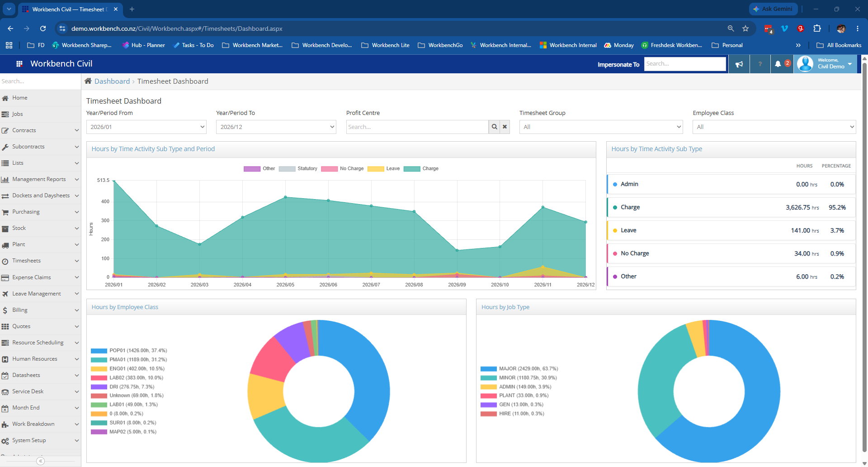Collapse the sidebar with the arrow circle
Image resolution: width=868 pixels, height=467 pixels.
tap(41, 461)
